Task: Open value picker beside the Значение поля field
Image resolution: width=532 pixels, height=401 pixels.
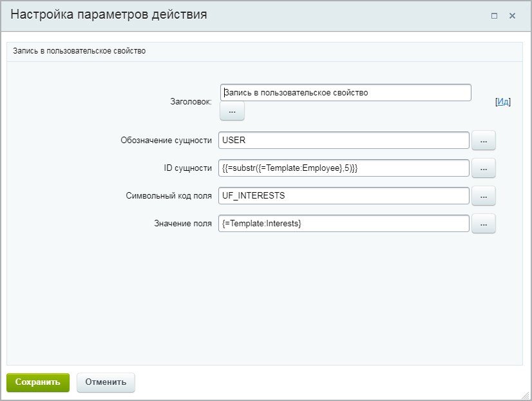Action: tap(484, 224)
